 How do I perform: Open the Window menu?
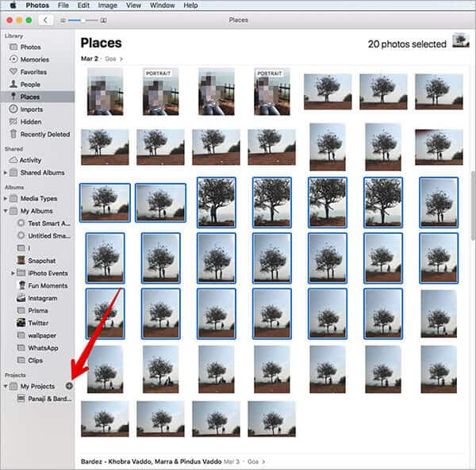(162, 6)
